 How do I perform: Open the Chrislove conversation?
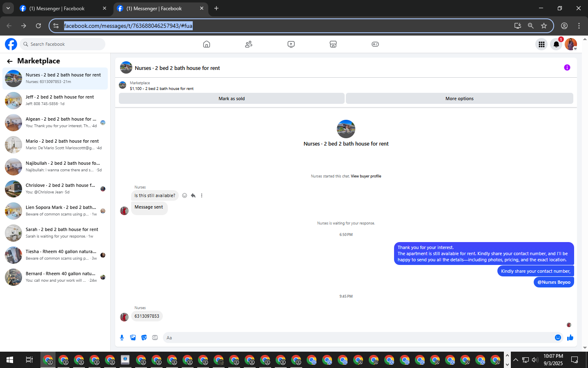click(x=55, y=189)
